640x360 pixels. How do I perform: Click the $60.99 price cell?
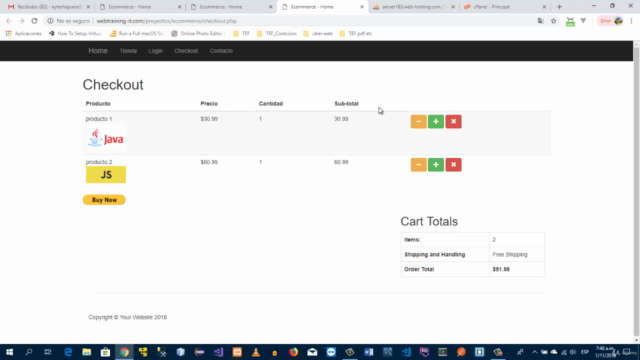click(209, 162)
